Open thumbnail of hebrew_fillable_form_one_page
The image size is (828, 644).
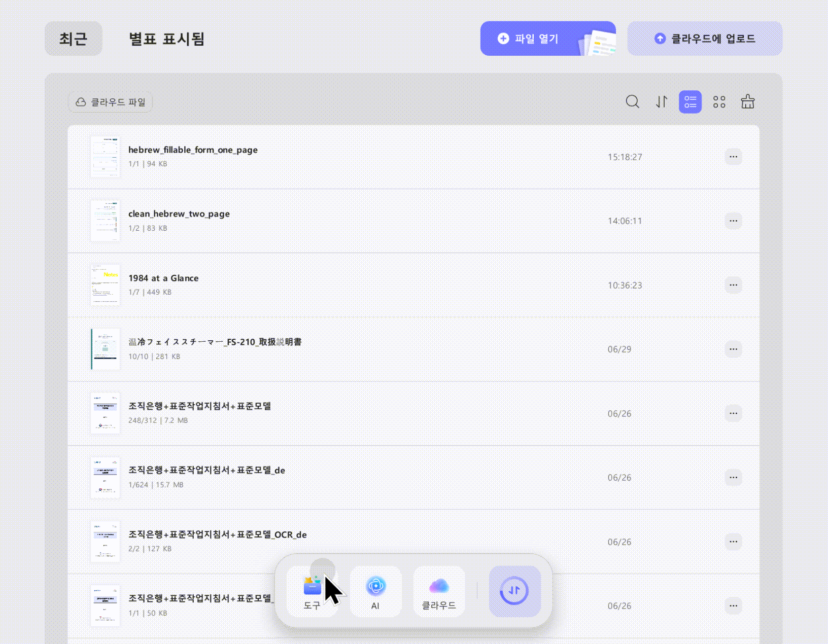tap(106, 157)
